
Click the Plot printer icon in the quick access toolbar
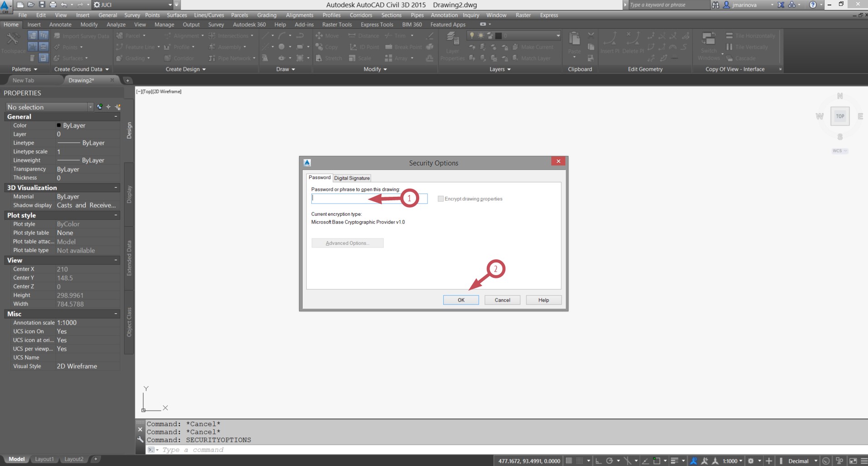53,5
